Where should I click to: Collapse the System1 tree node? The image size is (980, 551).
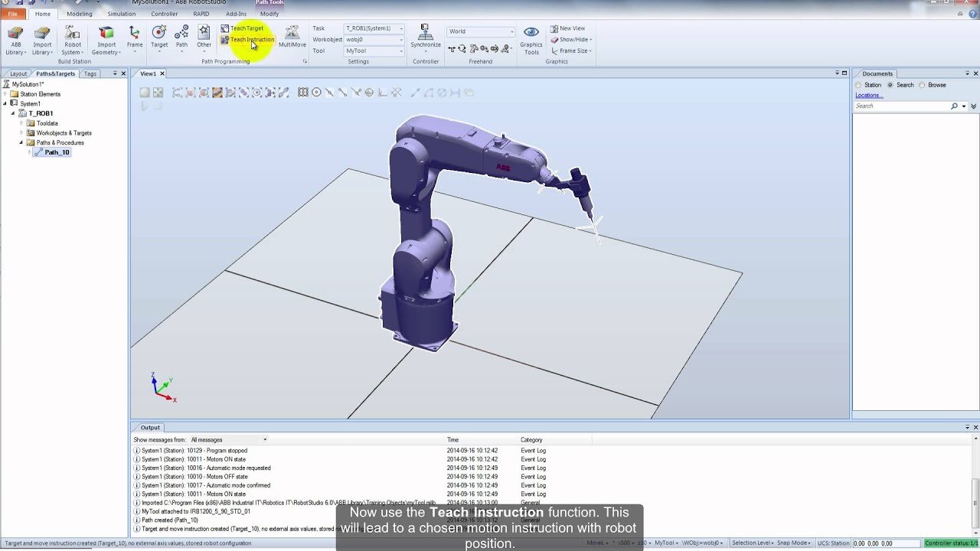coord(5,103)
